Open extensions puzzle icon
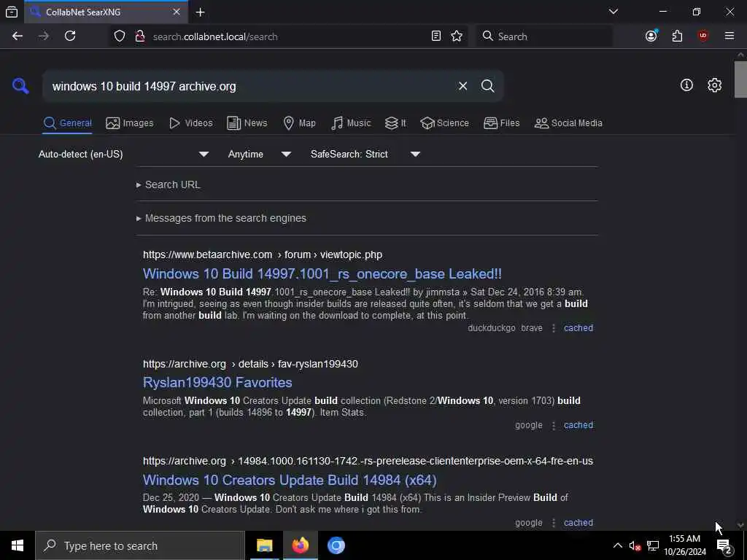The height and width of the screenshot is (560, 747). click(x=677, y=36)
